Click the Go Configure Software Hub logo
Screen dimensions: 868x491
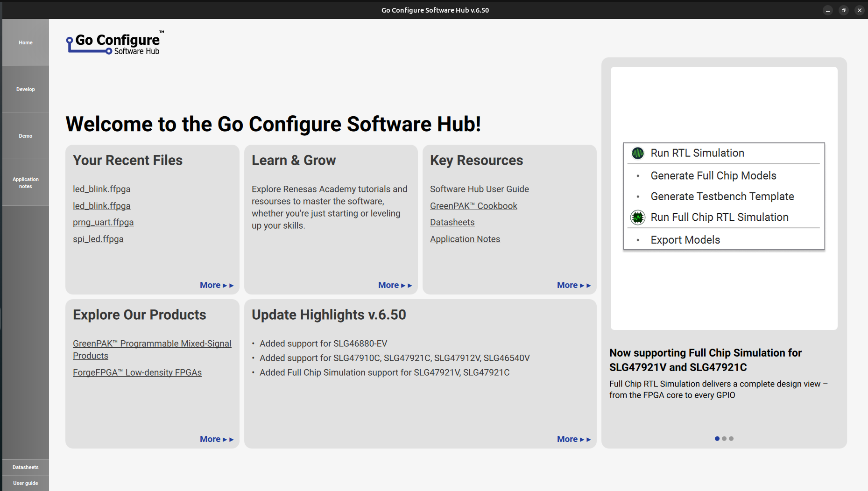(x=115, y=43)
